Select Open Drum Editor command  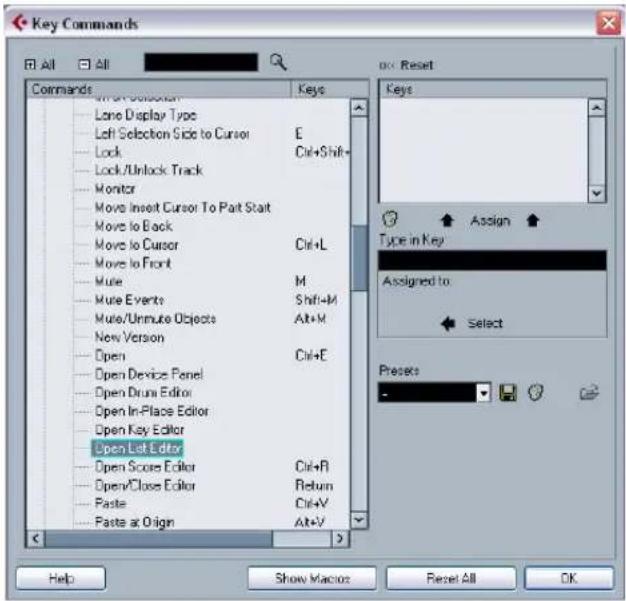point(143,393)
